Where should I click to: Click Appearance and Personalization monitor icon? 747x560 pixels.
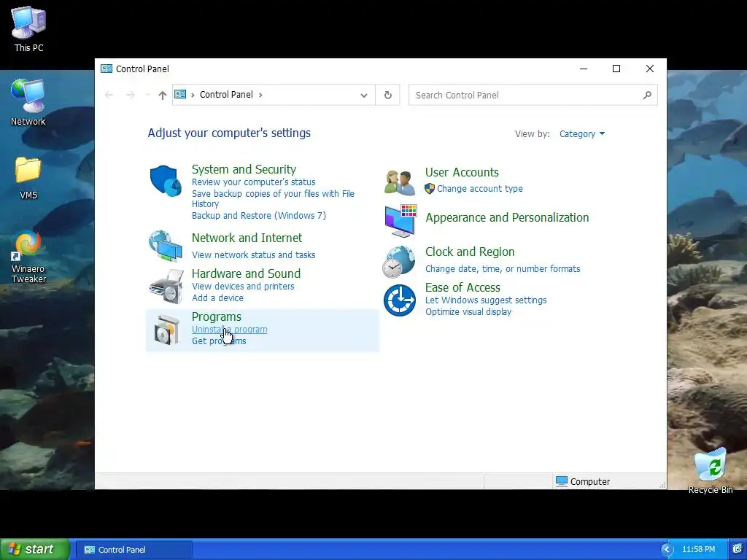pyautogui.click(x=400, y=220)
